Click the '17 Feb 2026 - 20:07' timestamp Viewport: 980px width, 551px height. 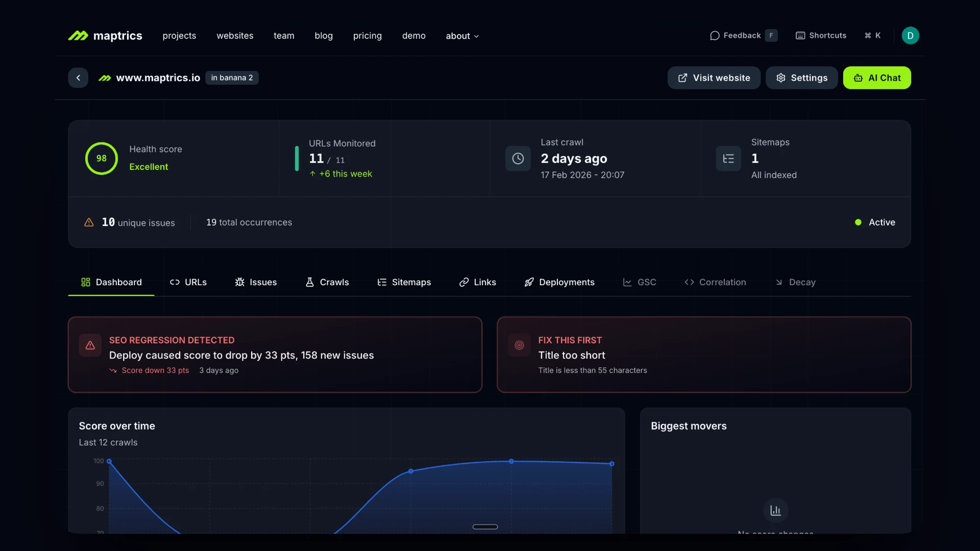[582, 175]
